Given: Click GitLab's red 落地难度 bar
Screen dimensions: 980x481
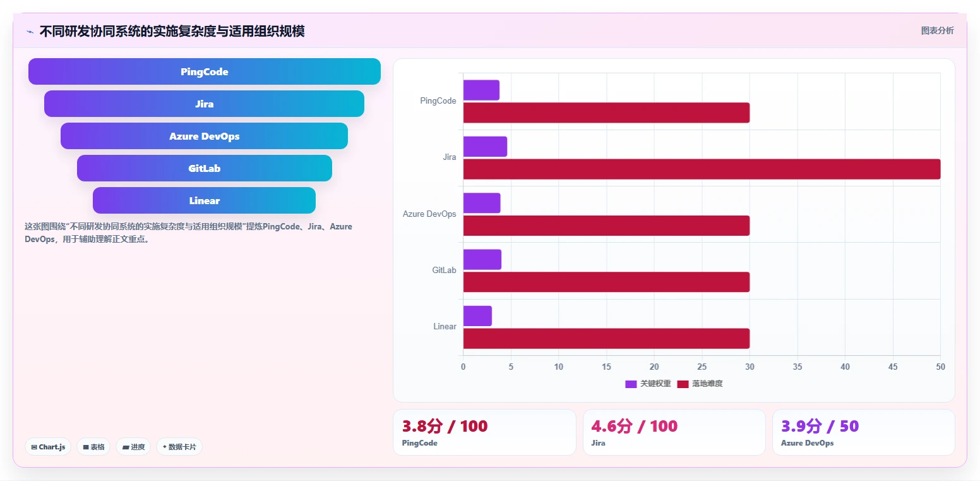Looking at the screenshot, I should [606, 282].
